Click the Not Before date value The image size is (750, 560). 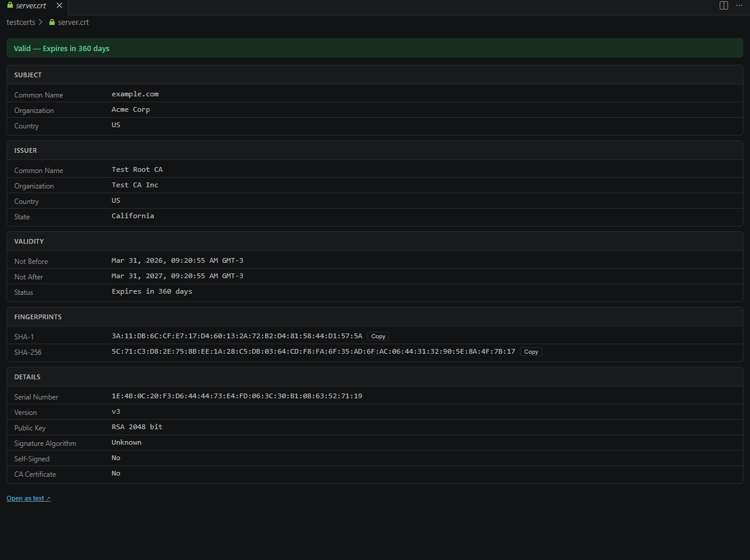tap(178, 260)
